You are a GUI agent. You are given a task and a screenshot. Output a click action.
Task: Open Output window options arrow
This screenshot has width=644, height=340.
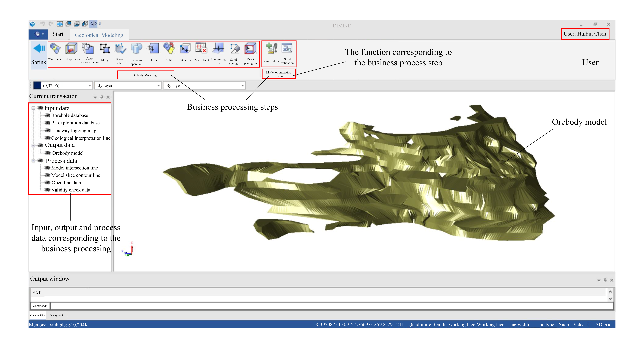click(599, 280)
